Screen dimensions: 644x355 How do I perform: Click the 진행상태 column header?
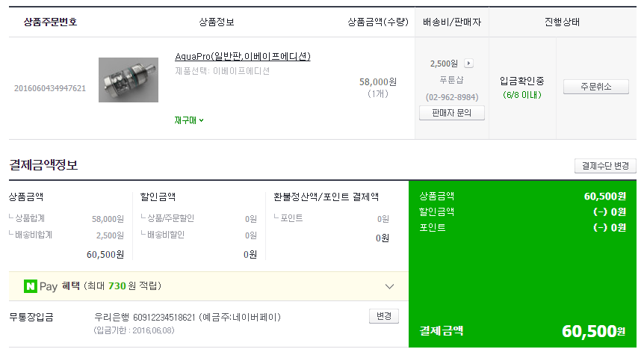click(x=563, y=22)
